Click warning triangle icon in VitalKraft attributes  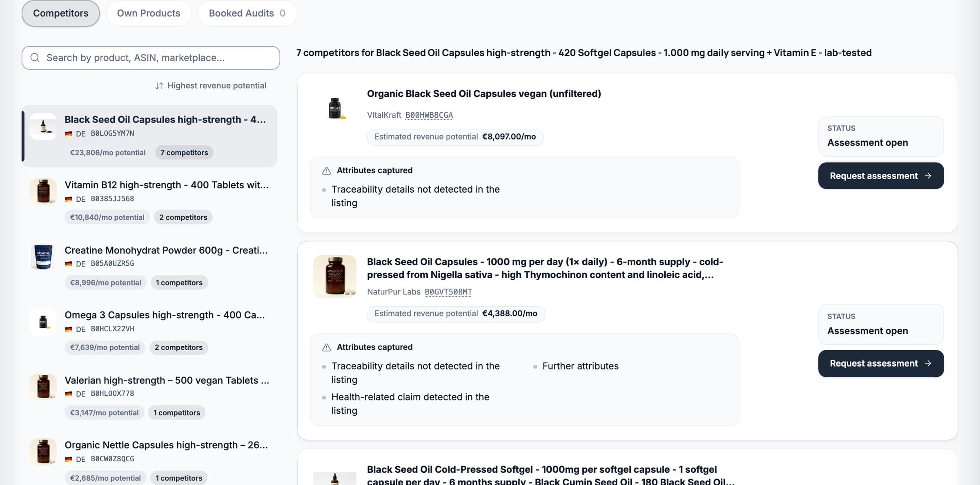pyautogui.click(x=326, y=171)
